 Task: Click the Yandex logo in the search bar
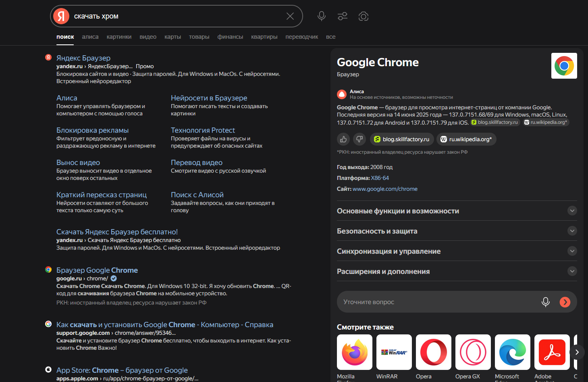click(61, 16)
